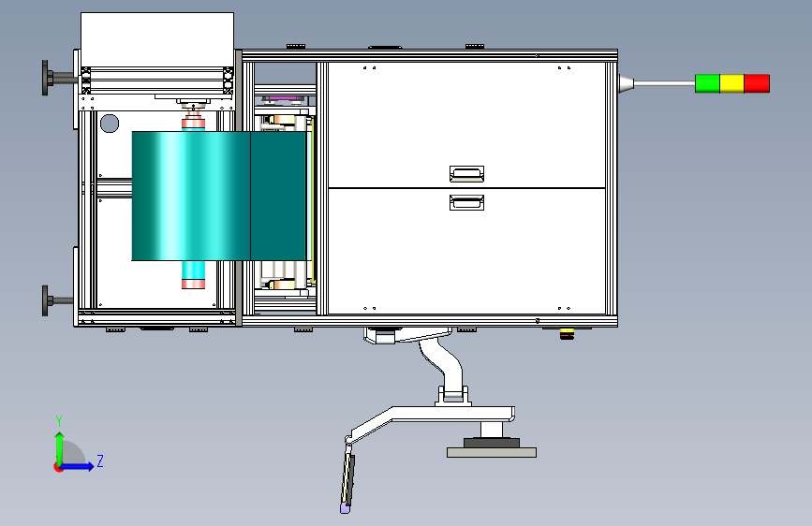The height and width of the screenshot is (526, 812).
Task: Select the yellow segment of the signal tower light
Action: point(731,83)
